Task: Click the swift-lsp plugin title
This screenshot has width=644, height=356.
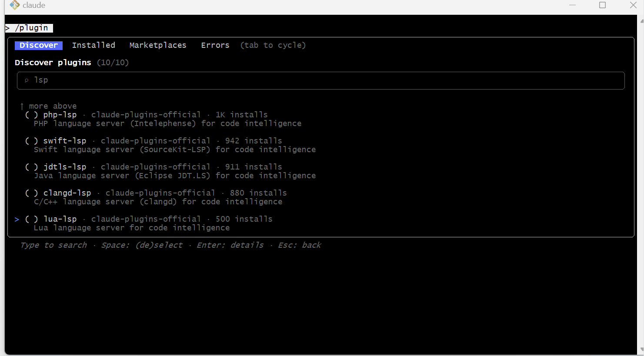Action: (65, 141)
